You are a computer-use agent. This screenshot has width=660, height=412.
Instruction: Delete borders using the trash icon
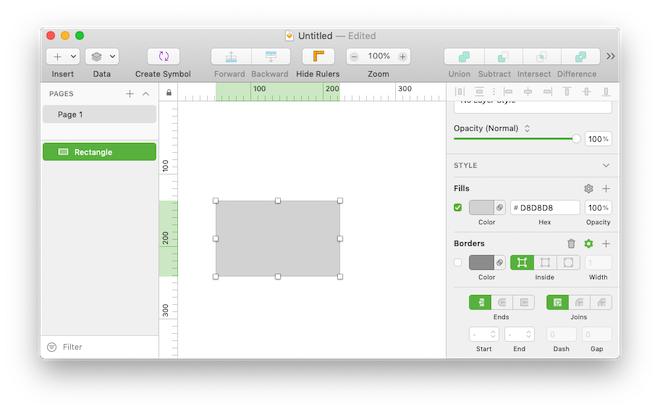coord(571,243)
